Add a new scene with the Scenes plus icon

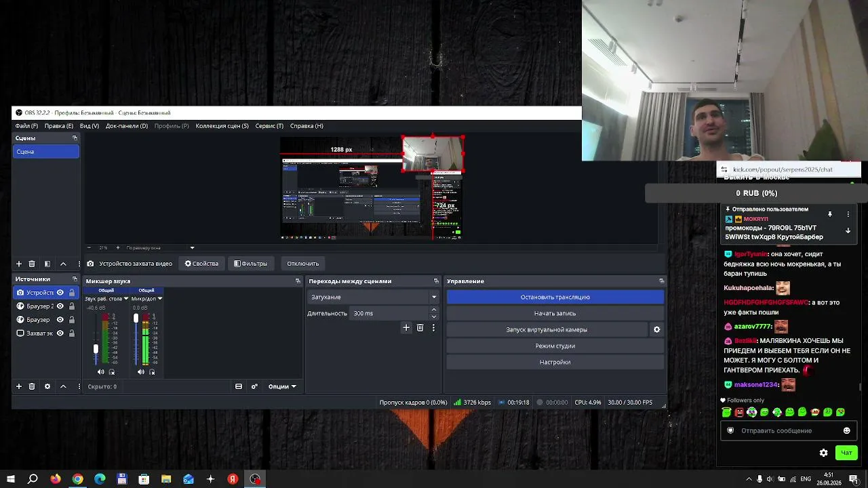[x=19, y=264]
